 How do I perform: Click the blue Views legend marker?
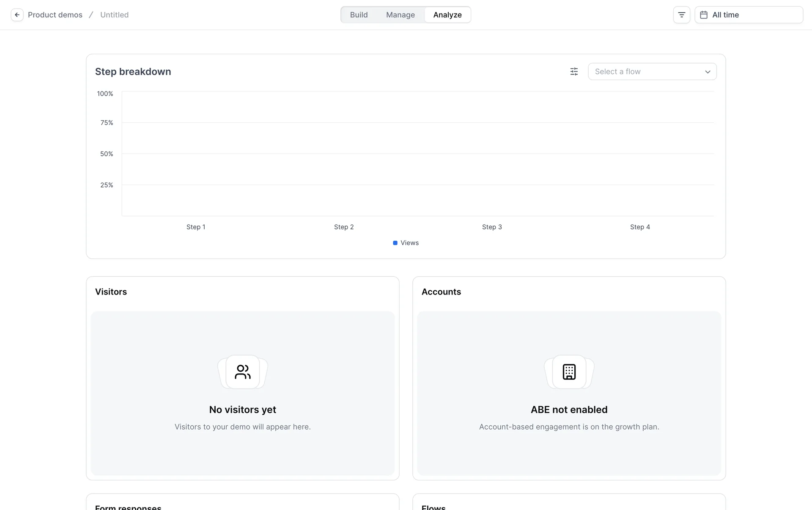point(395,243)
